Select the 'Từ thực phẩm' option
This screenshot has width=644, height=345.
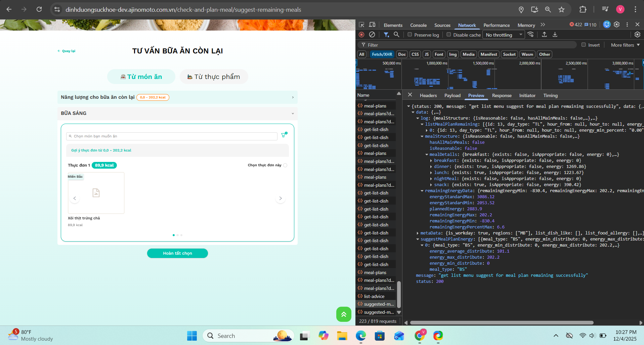(x=214, y=77)
